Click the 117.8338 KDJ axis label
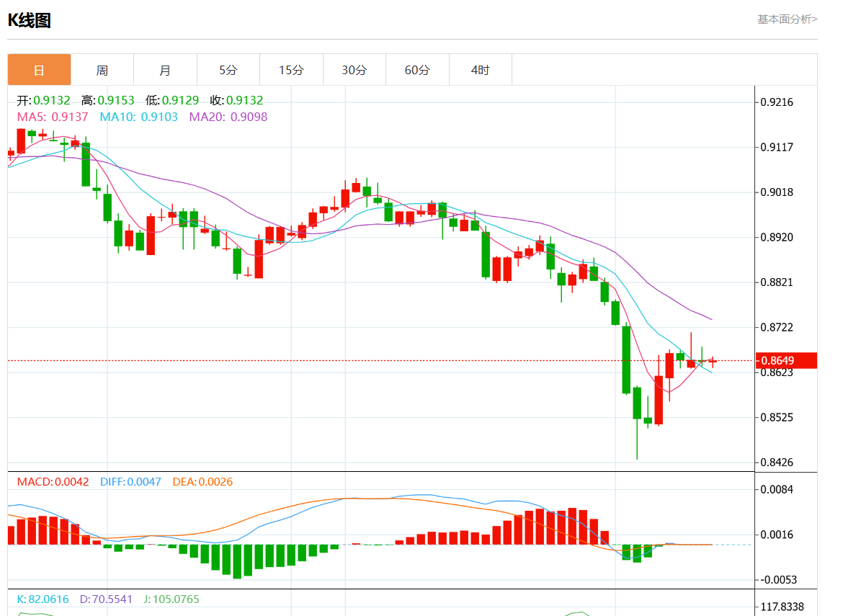 coord(783,607)
